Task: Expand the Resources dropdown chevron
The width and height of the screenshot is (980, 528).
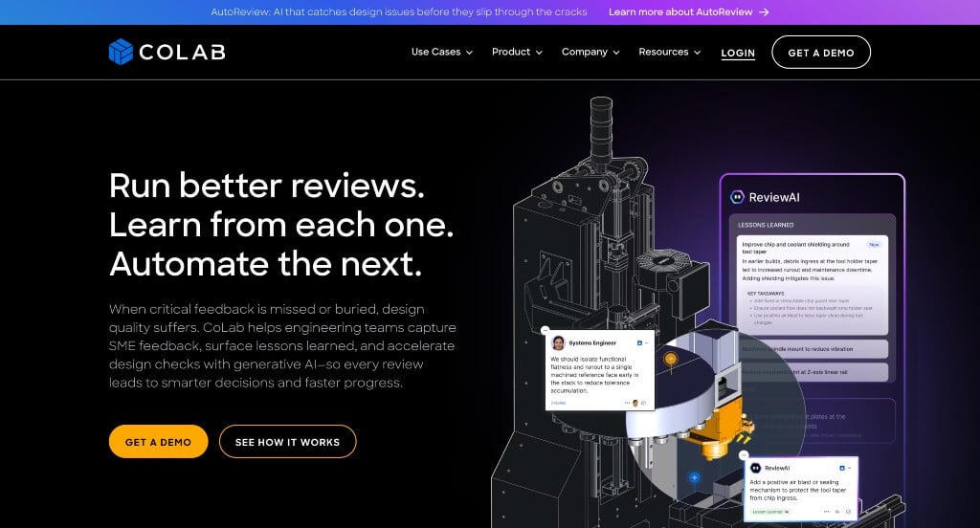Action: click(698, 53)
